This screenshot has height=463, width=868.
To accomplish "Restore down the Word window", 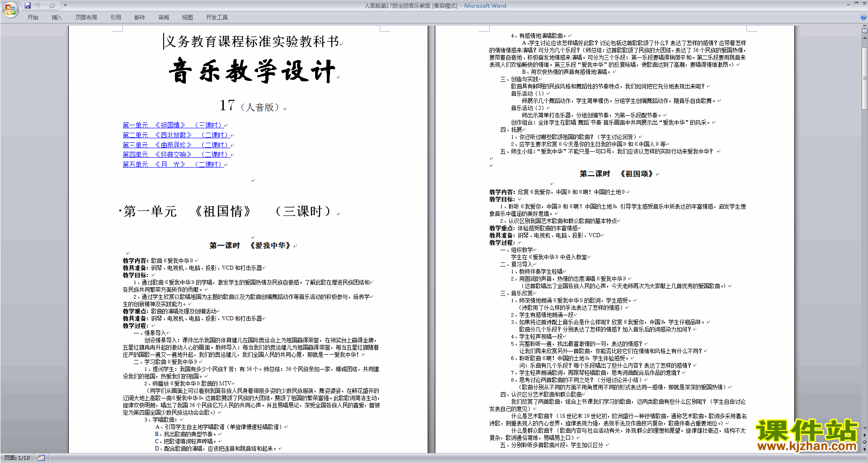I will coord(856,4).
